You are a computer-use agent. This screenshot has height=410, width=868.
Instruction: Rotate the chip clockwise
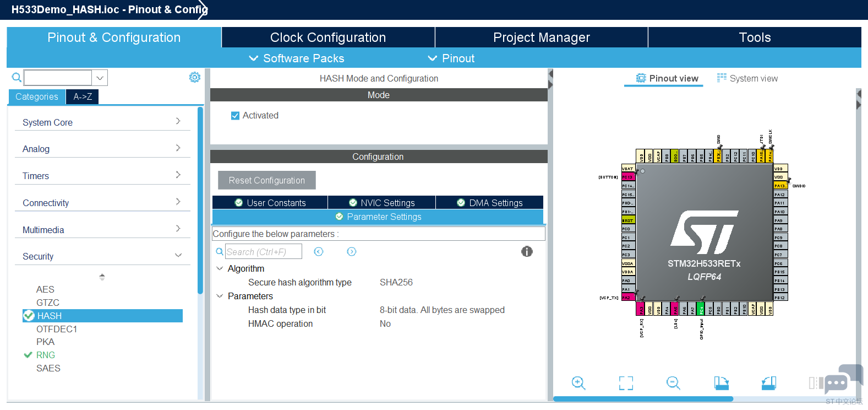pos(721,383)
